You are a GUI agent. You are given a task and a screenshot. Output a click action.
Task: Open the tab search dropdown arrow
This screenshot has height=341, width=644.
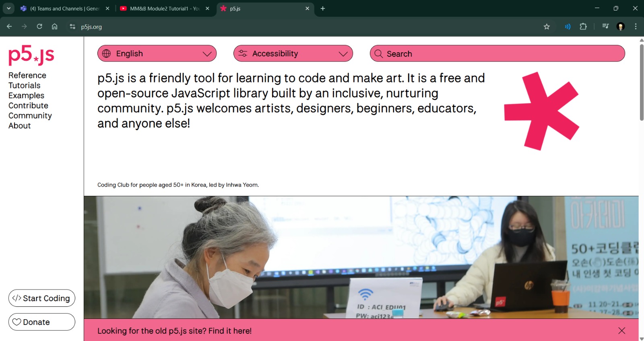[x=8, y=8]
